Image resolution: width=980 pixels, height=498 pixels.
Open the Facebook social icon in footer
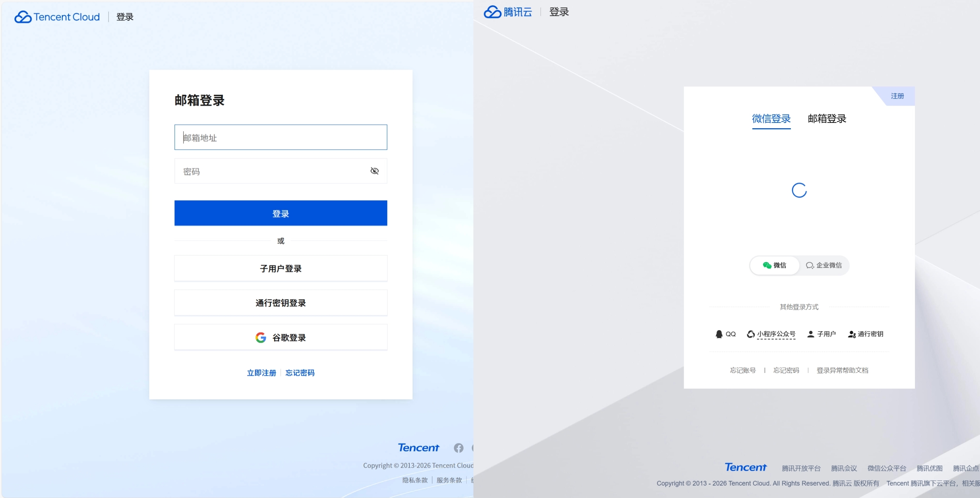pyautogui.click(x=459, y=448)
